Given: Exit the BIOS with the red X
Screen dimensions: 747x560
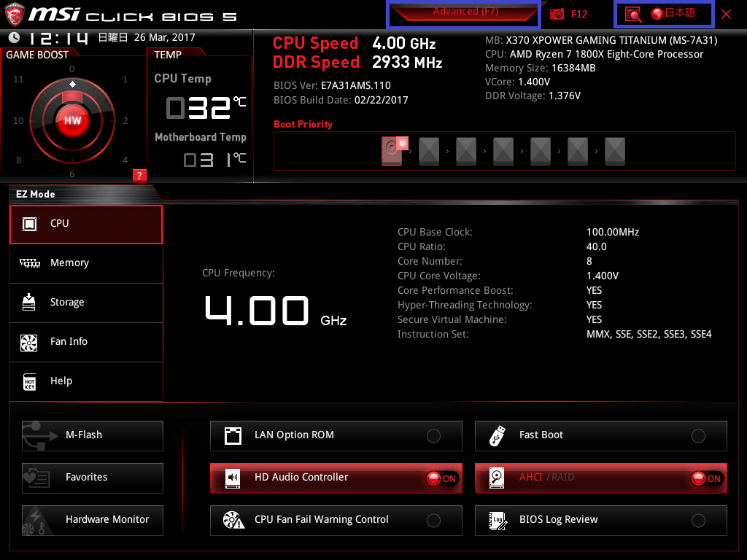Looking at the screenshot, I should pos(726,15).
